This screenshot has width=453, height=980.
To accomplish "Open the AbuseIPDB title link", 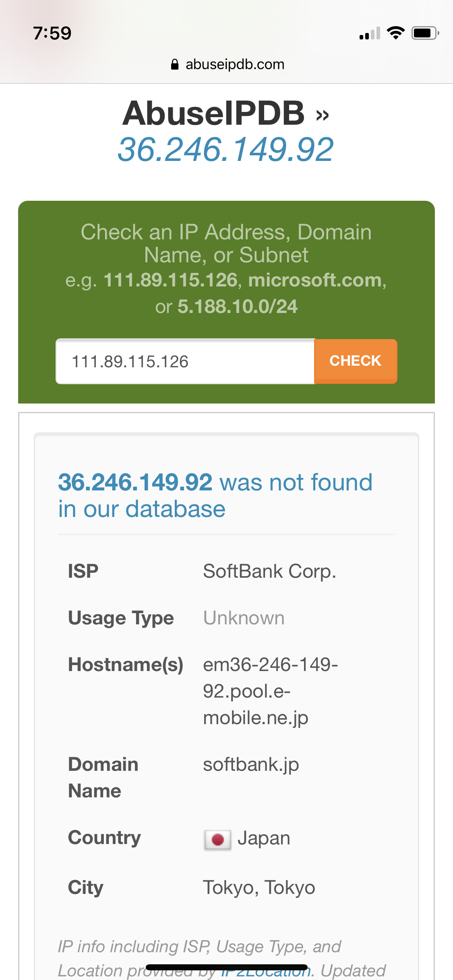I will [213, 113].
